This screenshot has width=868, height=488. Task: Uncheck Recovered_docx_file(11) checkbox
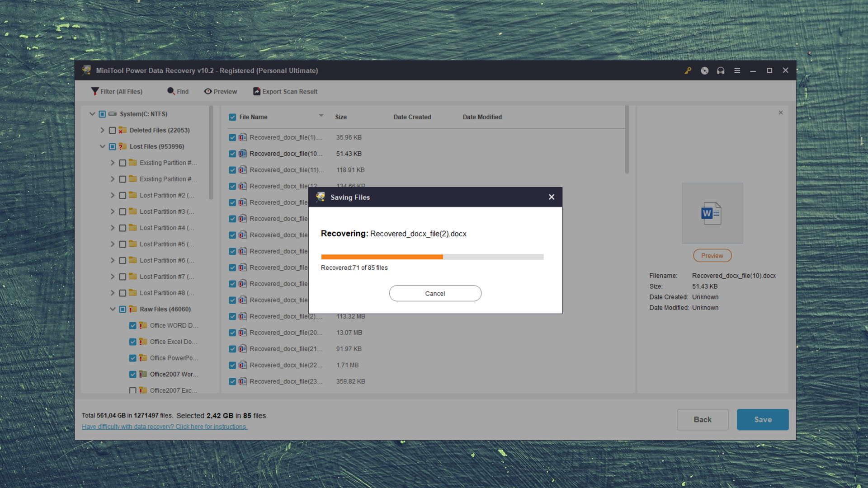point(232,170)
